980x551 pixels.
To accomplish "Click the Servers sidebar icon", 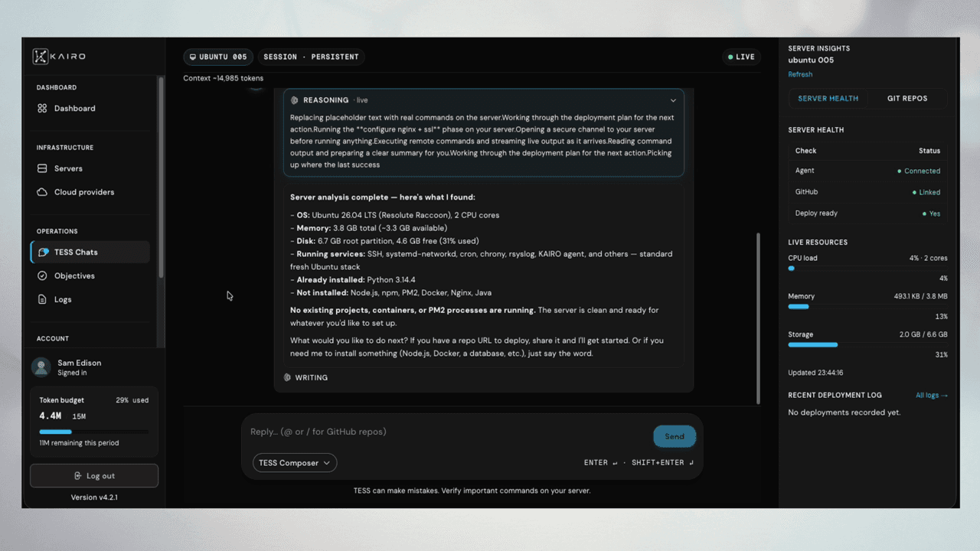I will tap(42, 168).
